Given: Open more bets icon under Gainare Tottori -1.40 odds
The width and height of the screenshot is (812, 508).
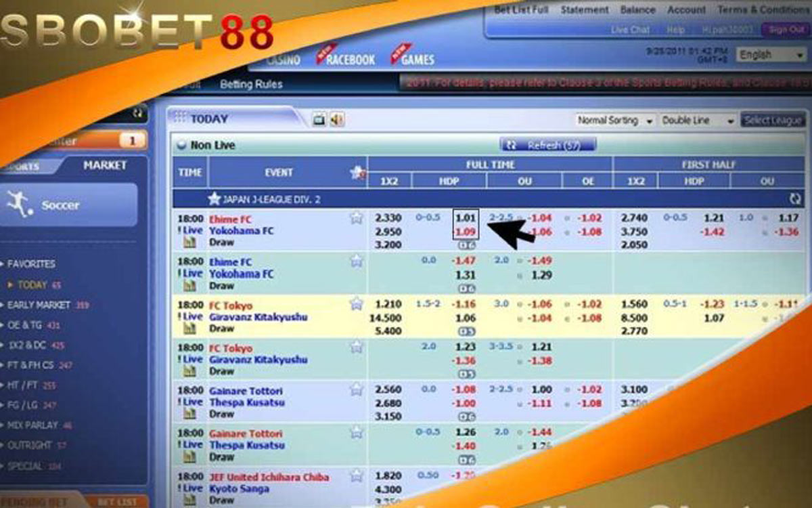Looking at the screenshot, I should click(468, 459).
